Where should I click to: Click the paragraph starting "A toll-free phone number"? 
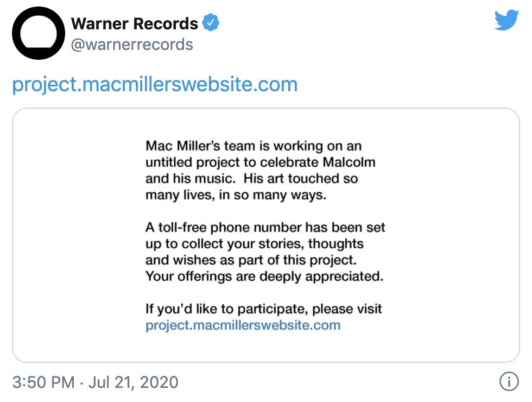(265, 252)
